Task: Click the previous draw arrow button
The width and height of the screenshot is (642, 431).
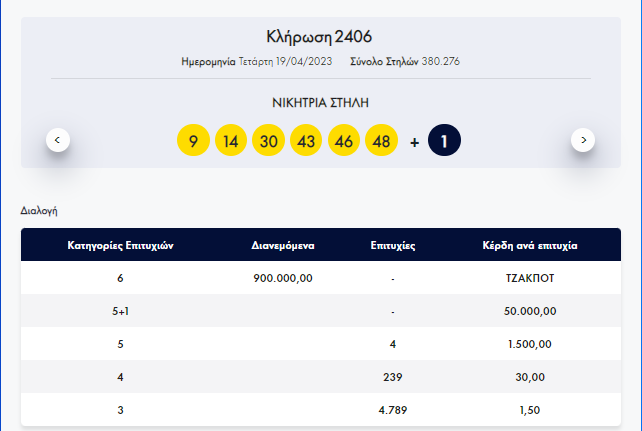Action: click(58, 140)
